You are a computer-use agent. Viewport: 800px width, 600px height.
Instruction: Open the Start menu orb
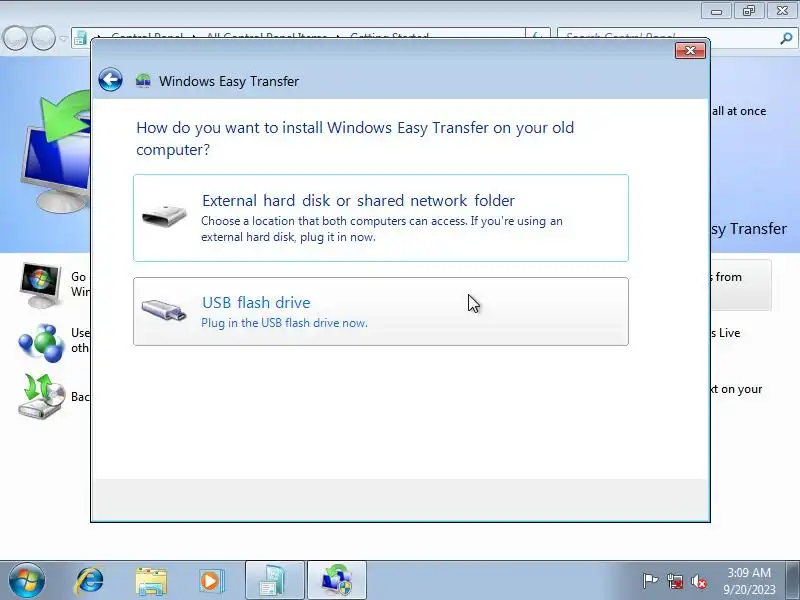[26, 581]
